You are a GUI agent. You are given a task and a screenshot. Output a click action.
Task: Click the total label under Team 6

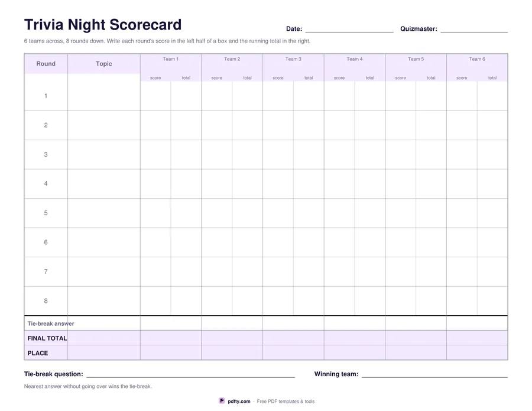(x=492, y=77)
